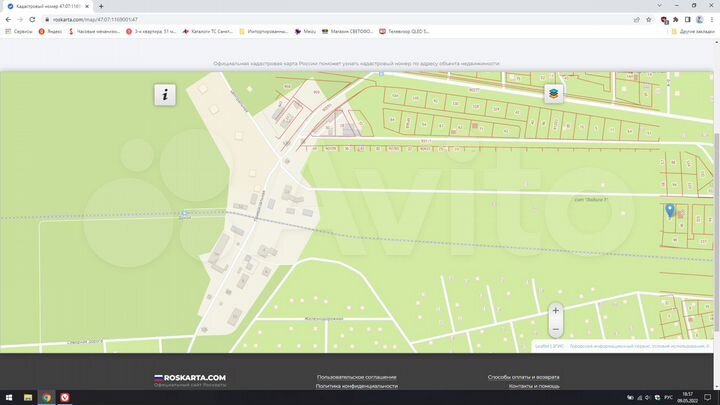Open the map layers switcher

coord(554,93)
